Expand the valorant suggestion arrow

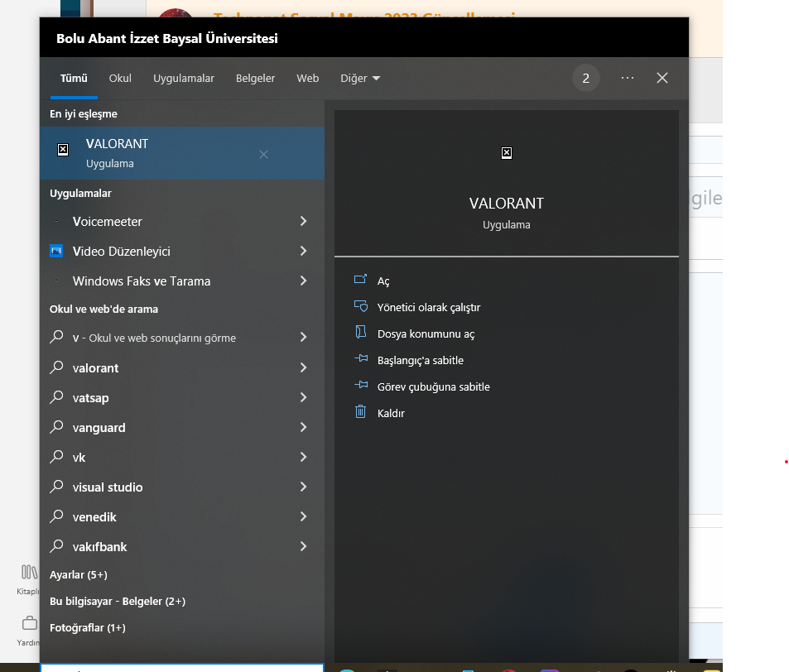303,367
